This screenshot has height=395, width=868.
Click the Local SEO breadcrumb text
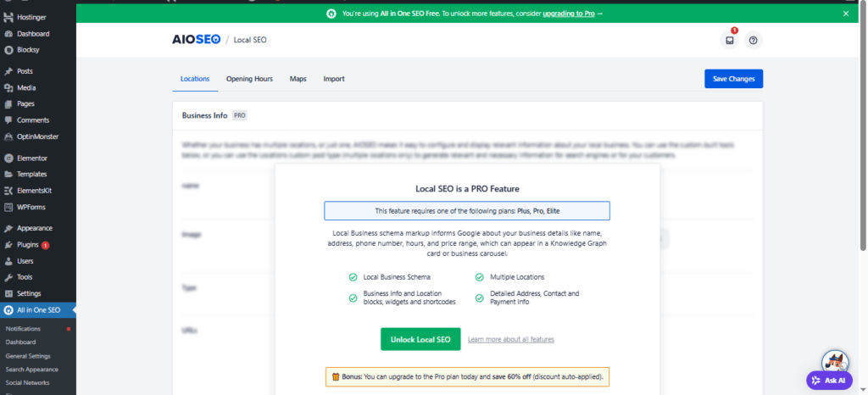point(250,40)
